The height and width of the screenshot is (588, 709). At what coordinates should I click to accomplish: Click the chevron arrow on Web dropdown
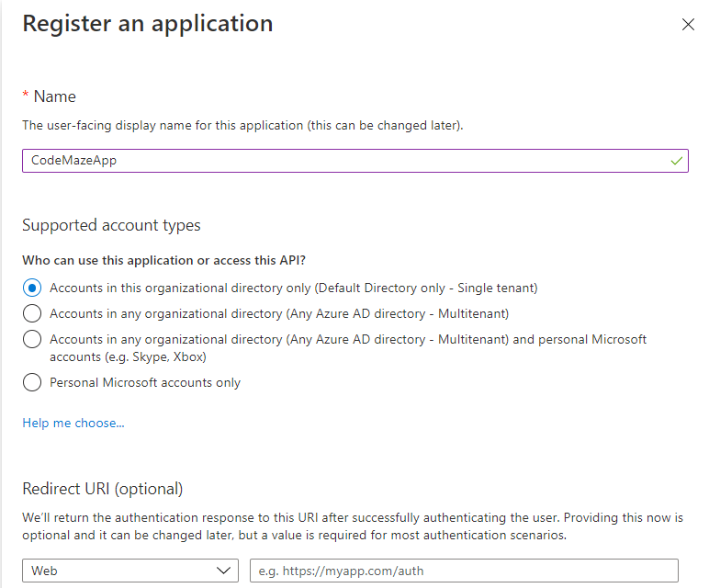[224, 571]
